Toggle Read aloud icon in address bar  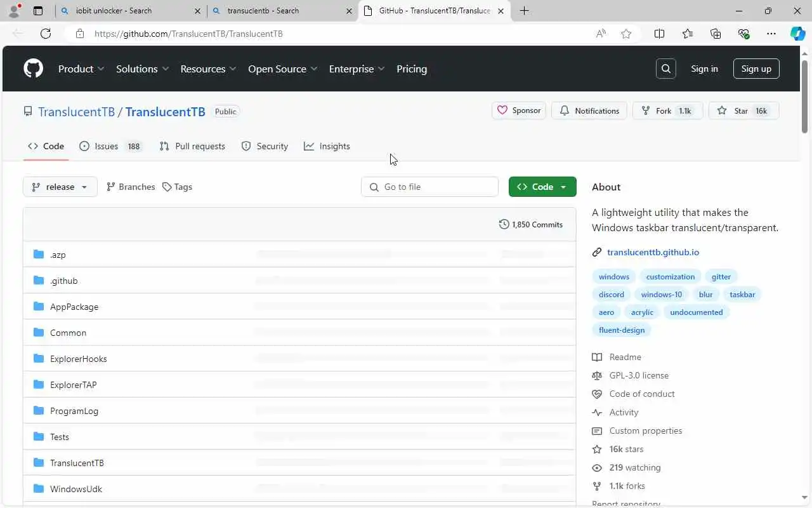(x=601, y=34)
